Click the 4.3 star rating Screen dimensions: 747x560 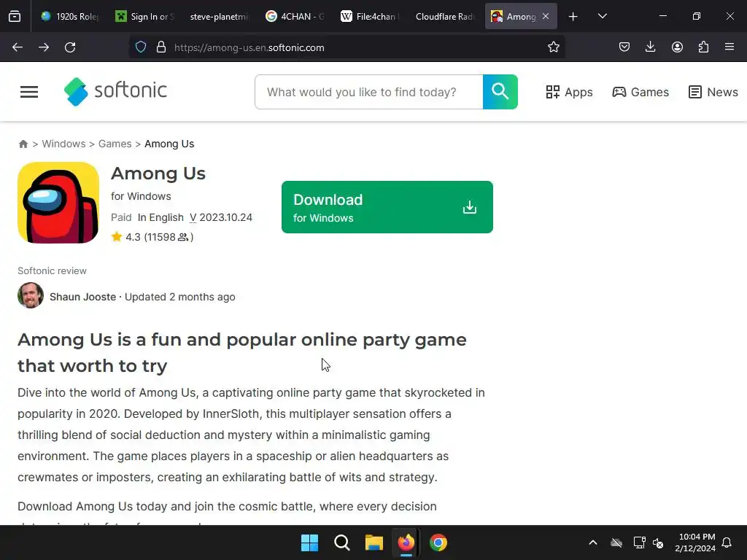click(x=152, y=237)
